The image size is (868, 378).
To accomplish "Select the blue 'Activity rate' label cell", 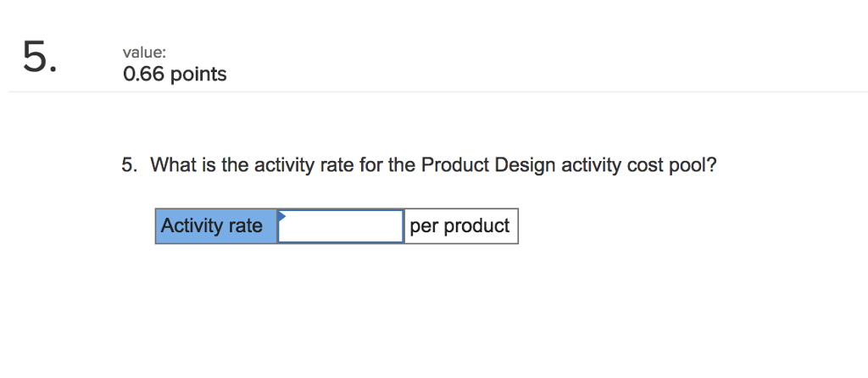I will tap(216, 227).
